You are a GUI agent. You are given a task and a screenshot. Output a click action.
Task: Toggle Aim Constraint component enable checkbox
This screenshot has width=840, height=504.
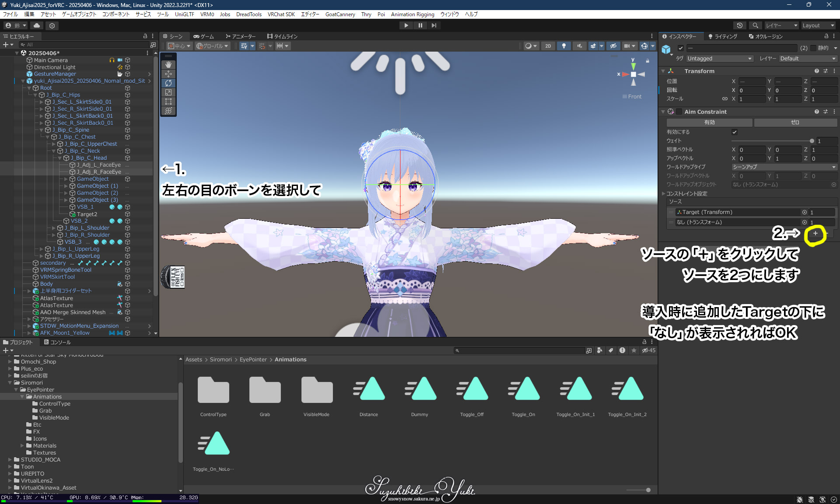tap(679, 112)
